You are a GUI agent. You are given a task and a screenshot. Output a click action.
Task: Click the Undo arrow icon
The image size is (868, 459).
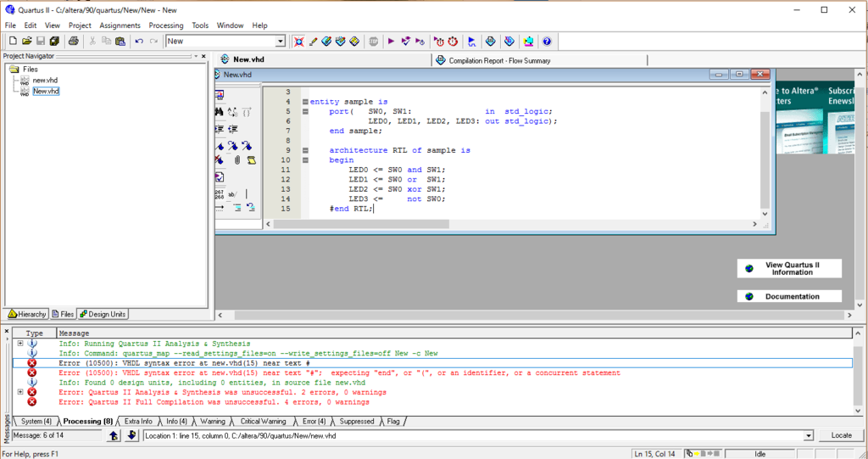(x=139, y=41)
